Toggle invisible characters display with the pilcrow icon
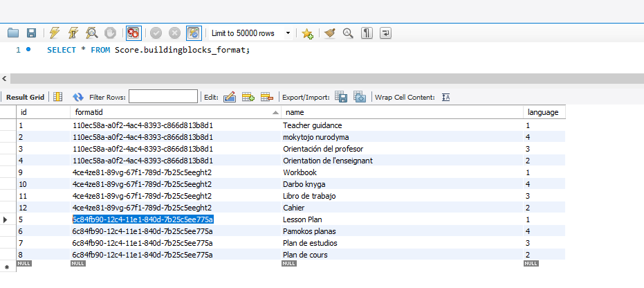Viewport: 644px width, 288px height. pos(367,33)
